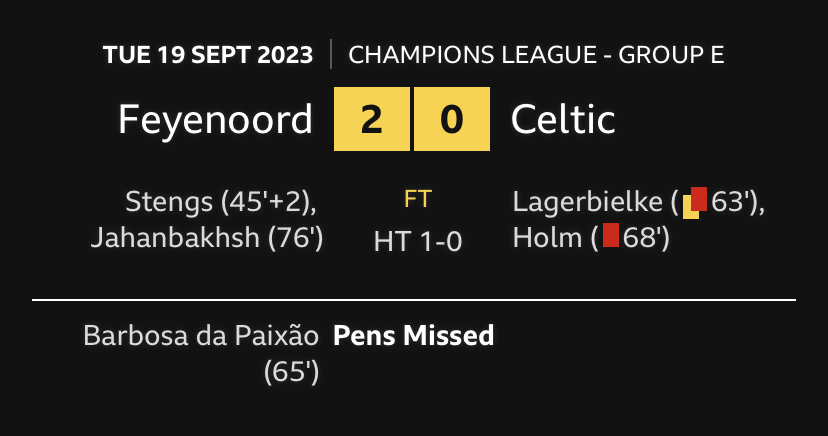Click Celtic's yellow score box showing 0
This screenshot has height=436, width=828.
click(x=452, y=120)
